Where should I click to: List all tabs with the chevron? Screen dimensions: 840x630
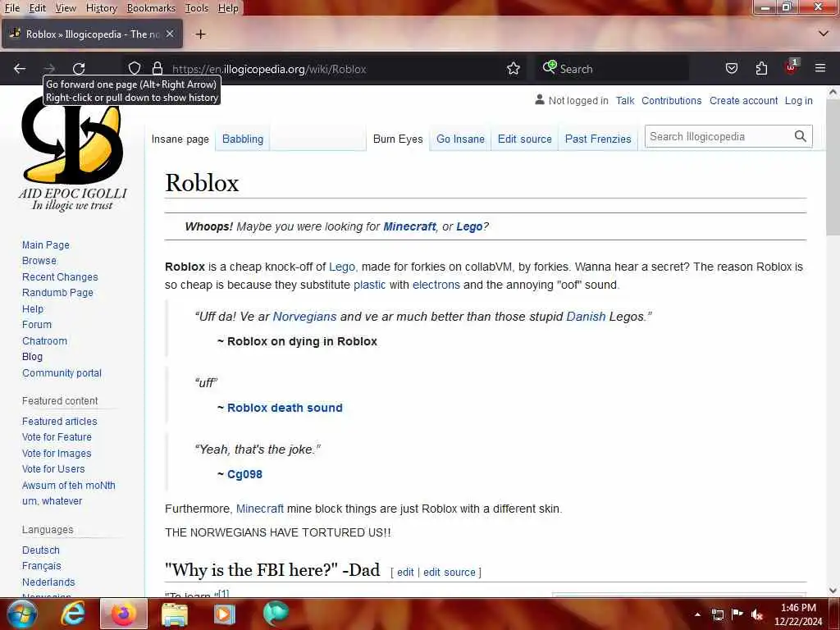[824, 34]
